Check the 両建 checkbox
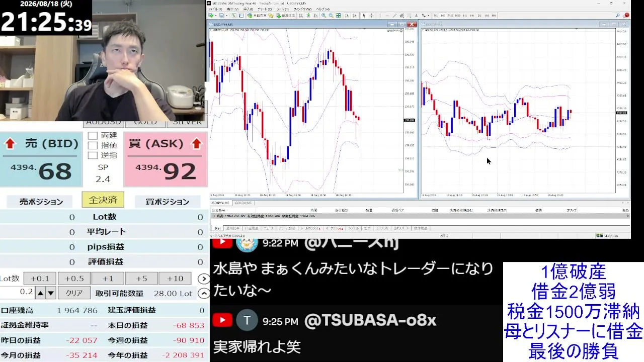644x362 pixels. tap(93, 136)
